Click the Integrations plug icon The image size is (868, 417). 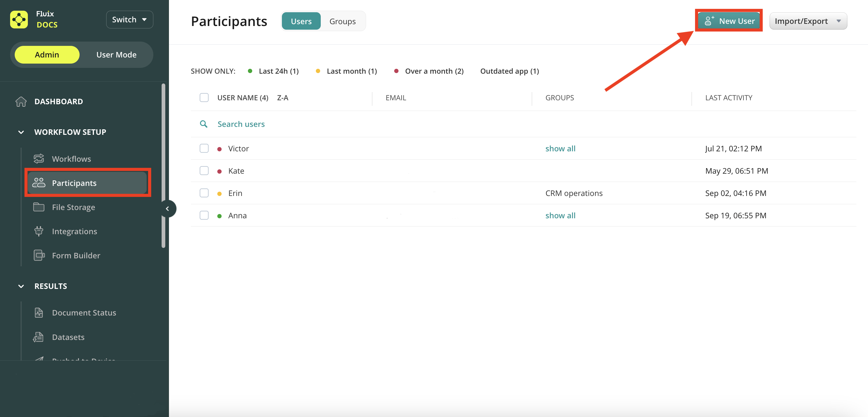tap(39, 231)
